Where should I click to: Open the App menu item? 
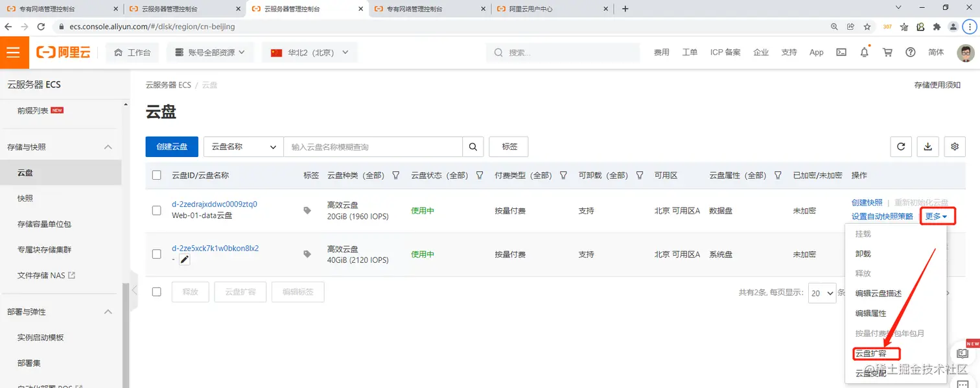point(817,53)
